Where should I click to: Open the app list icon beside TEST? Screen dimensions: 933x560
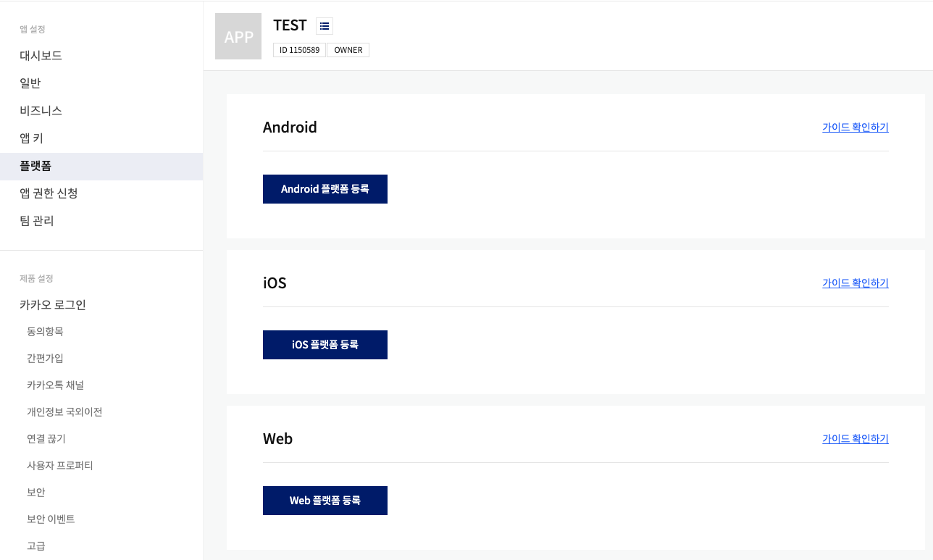(325, 26)
